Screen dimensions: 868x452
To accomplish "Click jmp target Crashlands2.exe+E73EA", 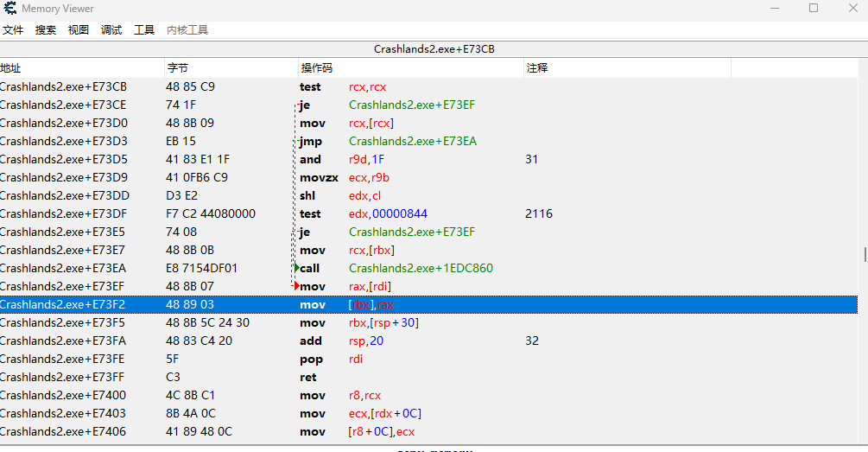I will tap(413, 141).
